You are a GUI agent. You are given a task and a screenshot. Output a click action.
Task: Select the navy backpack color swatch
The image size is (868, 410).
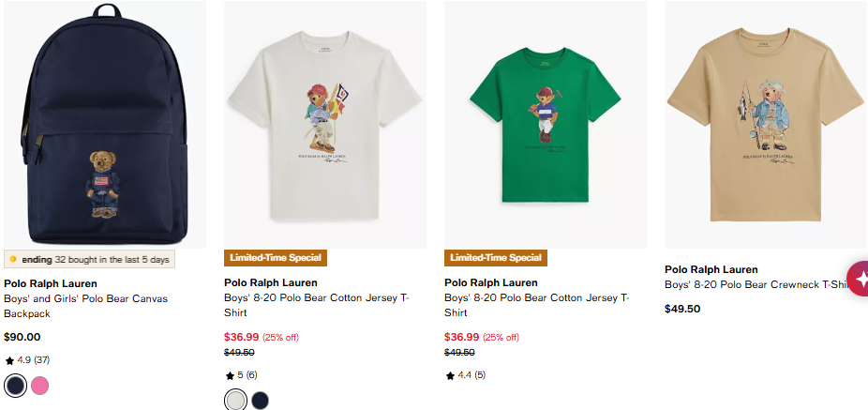tap(16, 386)
